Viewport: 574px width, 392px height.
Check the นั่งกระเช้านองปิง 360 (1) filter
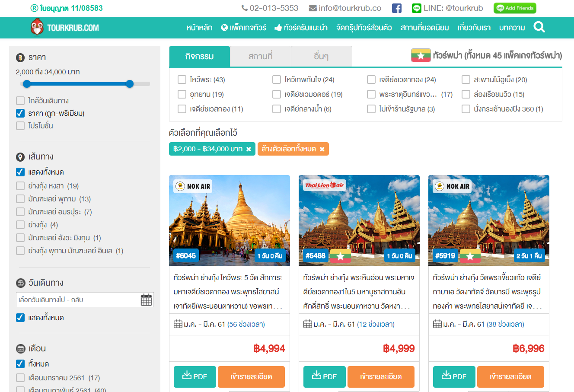pos(466,109)
